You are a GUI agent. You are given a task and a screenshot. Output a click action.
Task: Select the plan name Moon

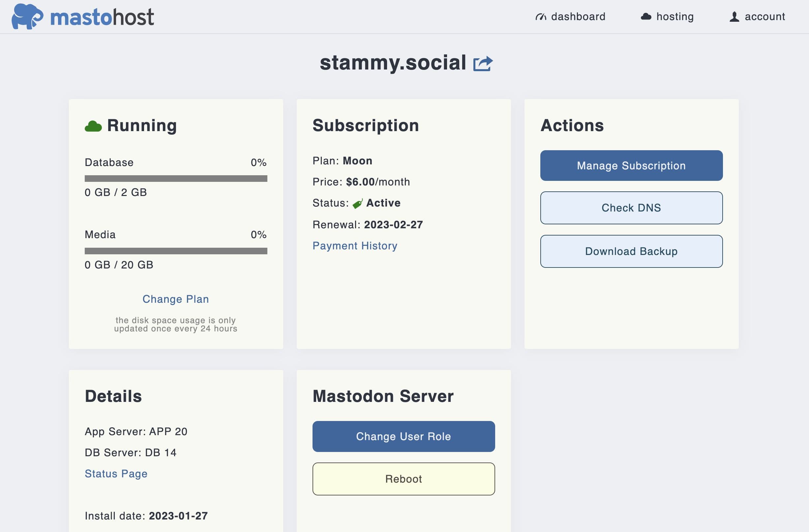click(x=358, y=161)
